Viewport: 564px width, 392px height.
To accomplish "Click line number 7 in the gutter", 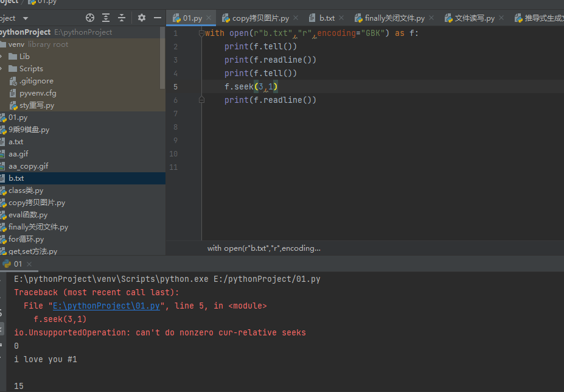I will [176, 113].
